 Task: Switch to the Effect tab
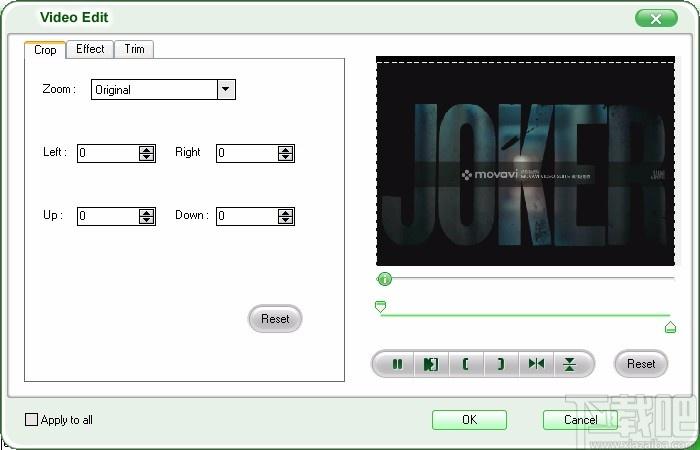pyautogui.click(x=90, y=49)
